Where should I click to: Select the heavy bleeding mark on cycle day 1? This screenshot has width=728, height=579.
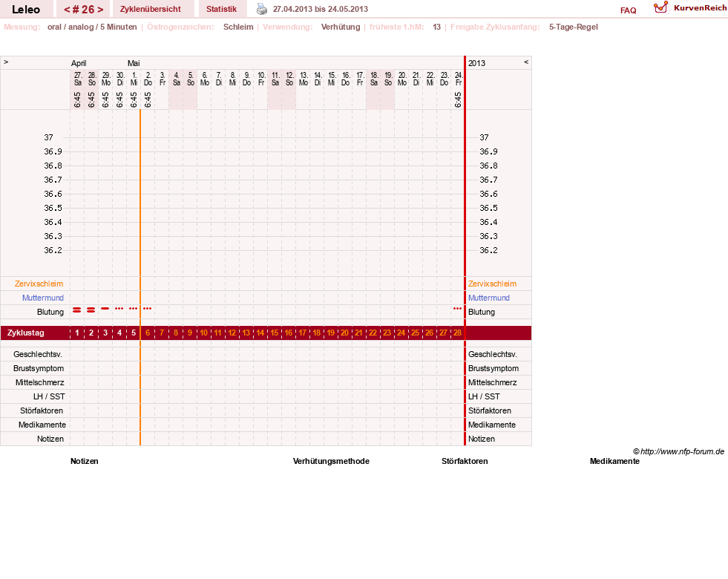coord(77,310)
